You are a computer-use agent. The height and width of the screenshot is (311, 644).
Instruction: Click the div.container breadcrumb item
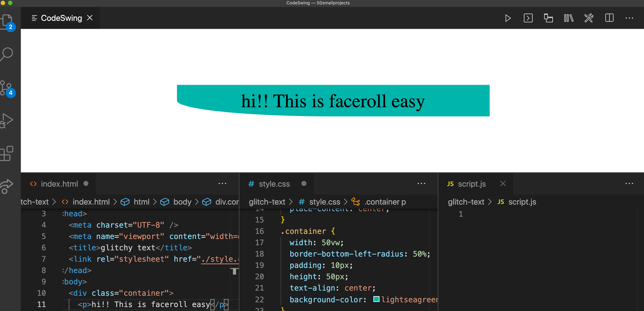tap(221, 202)
